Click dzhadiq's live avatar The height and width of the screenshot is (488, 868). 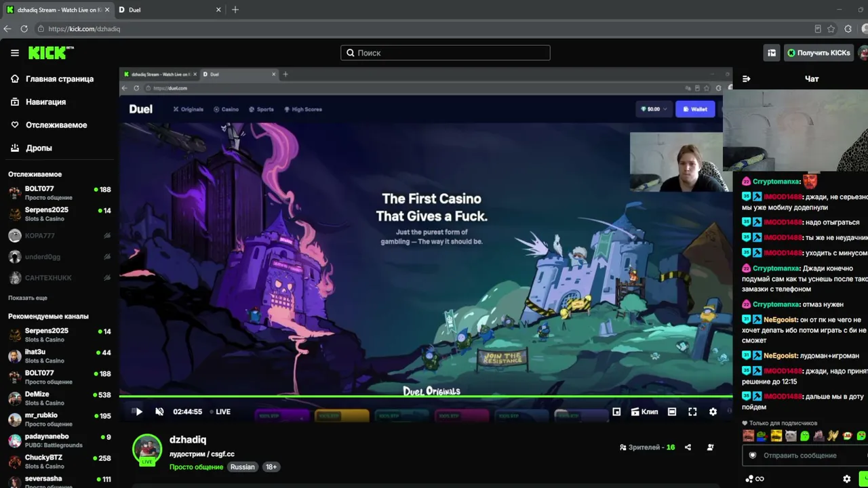[x=147, y=449]
